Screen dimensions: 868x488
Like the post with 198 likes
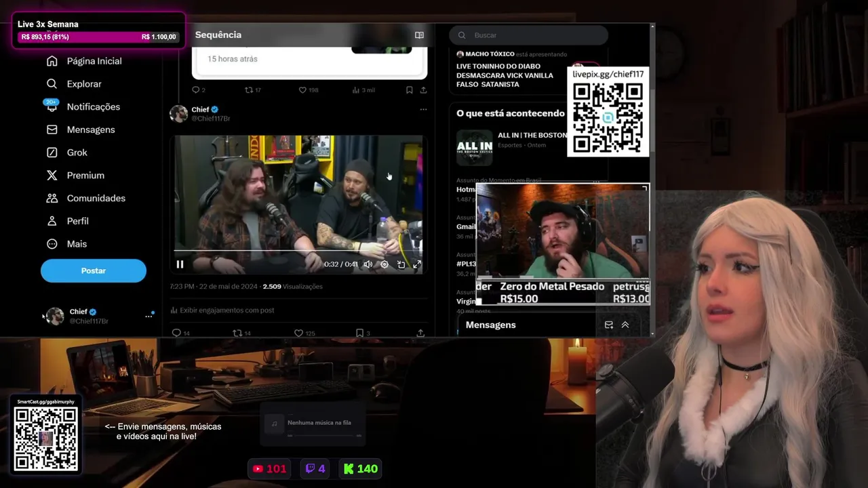pos(302,90)
